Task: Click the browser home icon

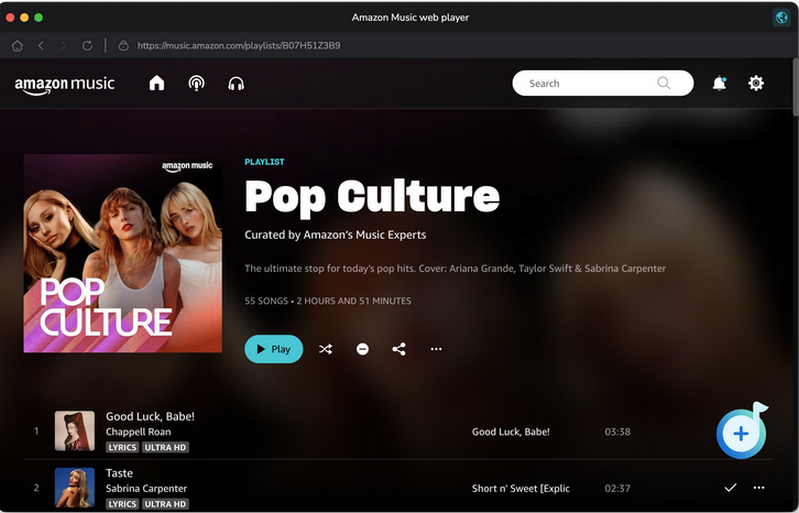Action: (17, 46)
